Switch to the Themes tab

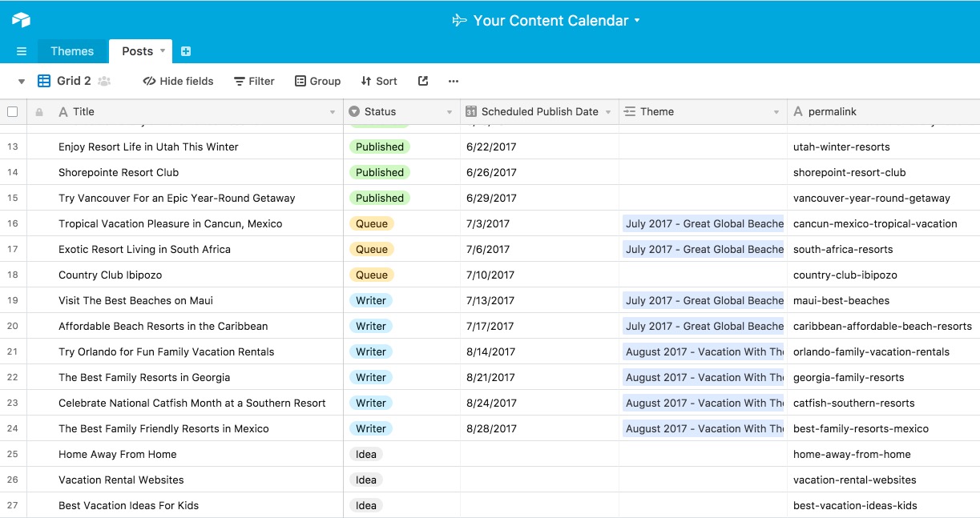pos(72,51)
